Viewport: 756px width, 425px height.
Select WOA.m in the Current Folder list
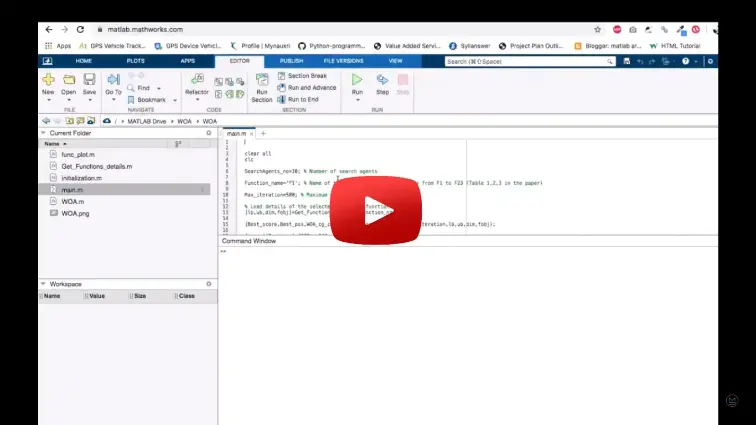click(72, 201)
